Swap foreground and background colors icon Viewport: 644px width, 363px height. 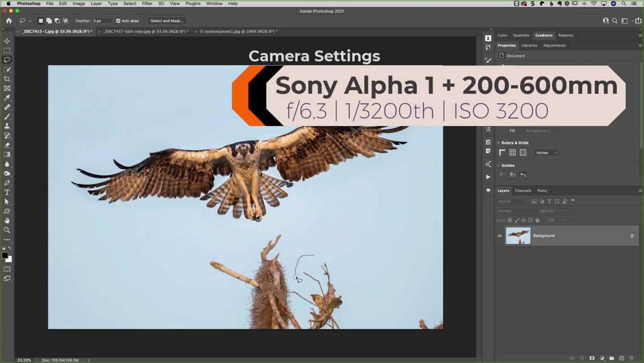[x=10, y=249]
